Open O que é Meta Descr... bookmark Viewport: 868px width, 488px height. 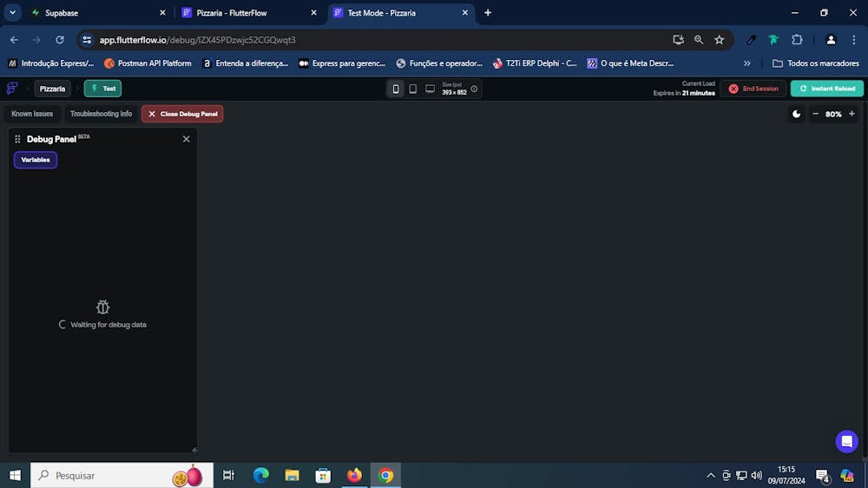[630, 63]
